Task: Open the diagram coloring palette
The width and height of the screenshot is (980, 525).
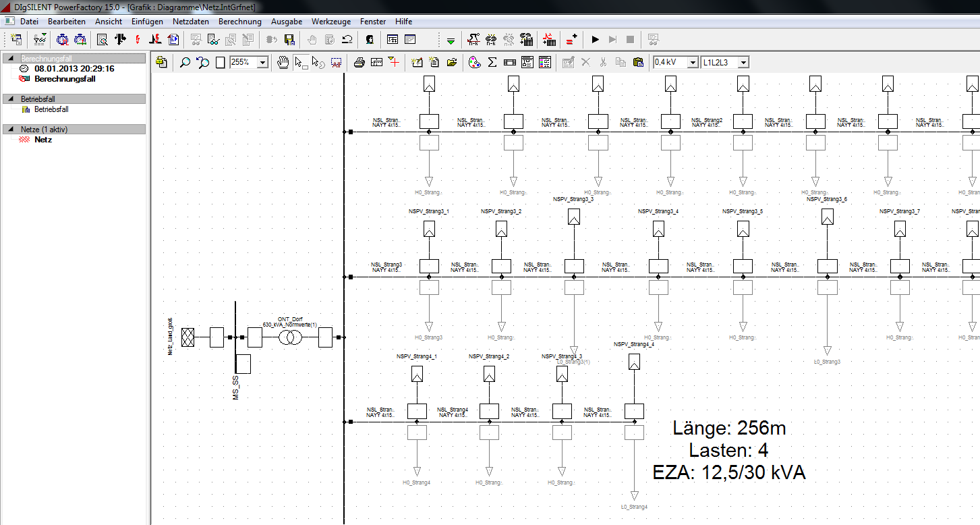Action: point(473,61)
